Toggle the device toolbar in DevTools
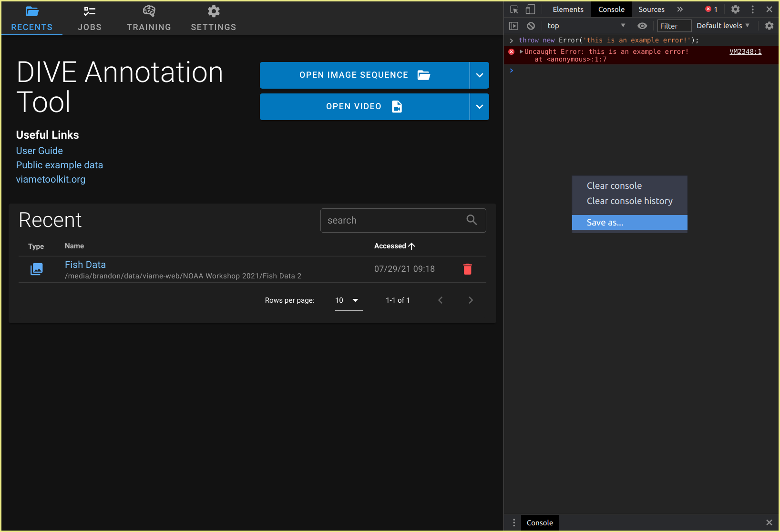780x532 pixels. pos(530,10)
